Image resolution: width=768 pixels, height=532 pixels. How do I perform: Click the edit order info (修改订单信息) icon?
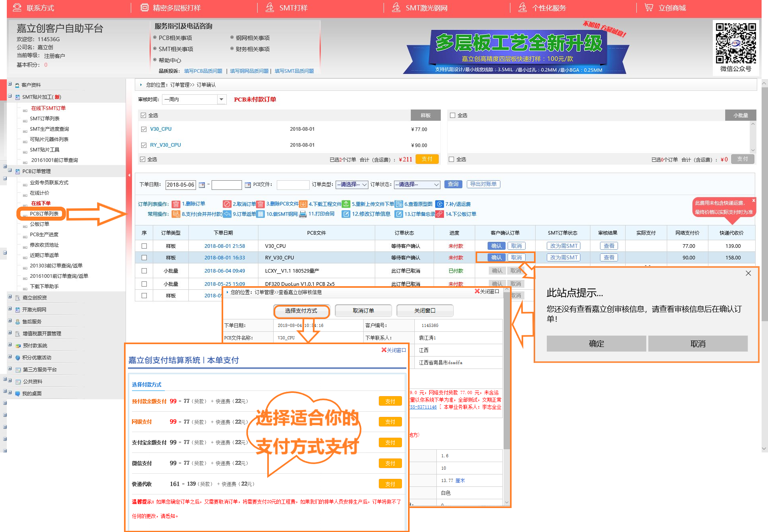(346, 214)
